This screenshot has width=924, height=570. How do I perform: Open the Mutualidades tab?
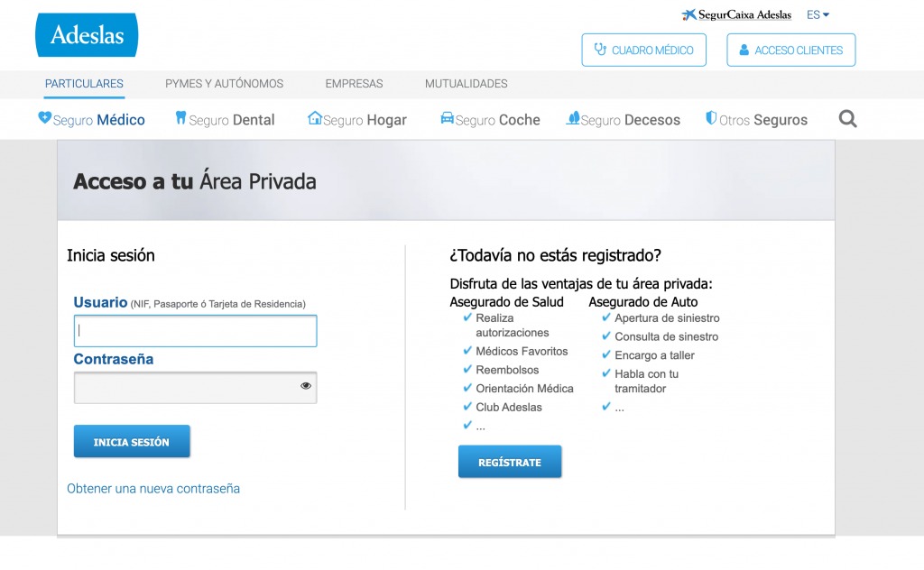click(x=467, y=84)
